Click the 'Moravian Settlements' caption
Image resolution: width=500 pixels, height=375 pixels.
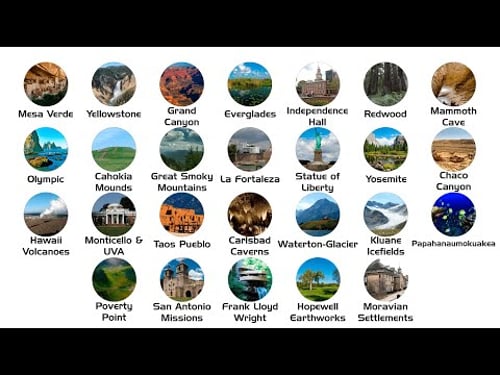(x=385, y=312)
